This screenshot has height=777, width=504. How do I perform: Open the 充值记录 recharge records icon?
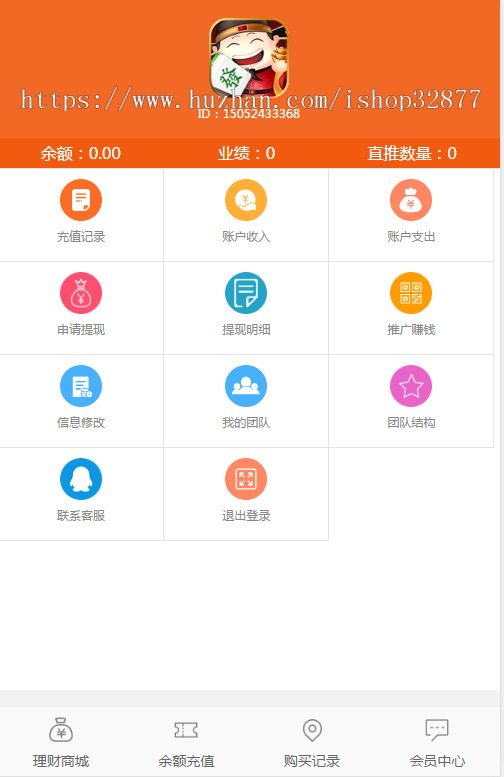(81, 200)
